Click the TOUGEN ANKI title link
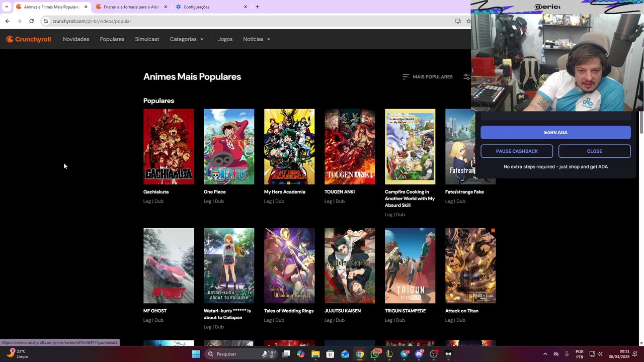The height and width of the screenshot is (362, 644). tap(340, 192)
